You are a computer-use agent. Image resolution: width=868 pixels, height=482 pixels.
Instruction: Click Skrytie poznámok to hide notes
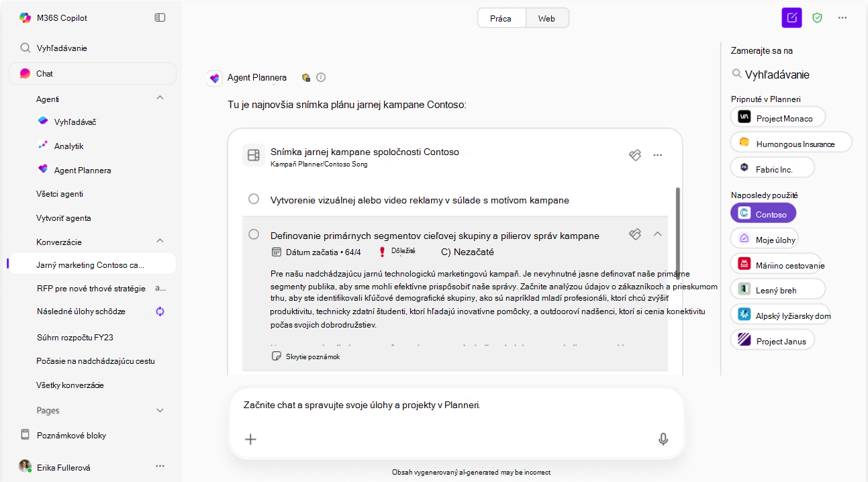pos(305,356)
